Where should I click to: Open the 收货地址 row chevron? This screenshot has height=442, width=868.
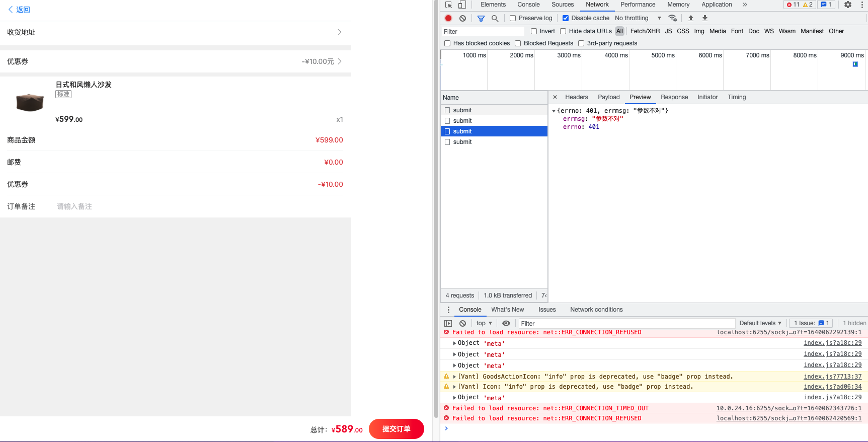(339, 32)
